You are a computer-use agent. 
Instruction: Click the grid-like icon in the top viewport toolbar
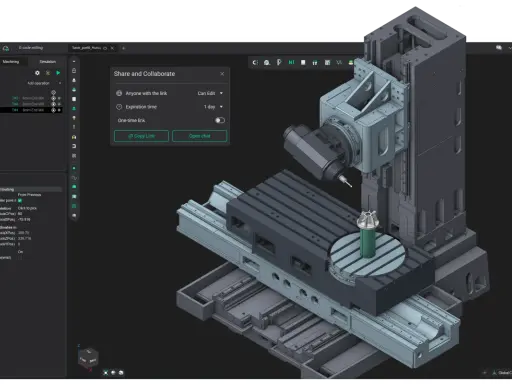click(327, 62)
